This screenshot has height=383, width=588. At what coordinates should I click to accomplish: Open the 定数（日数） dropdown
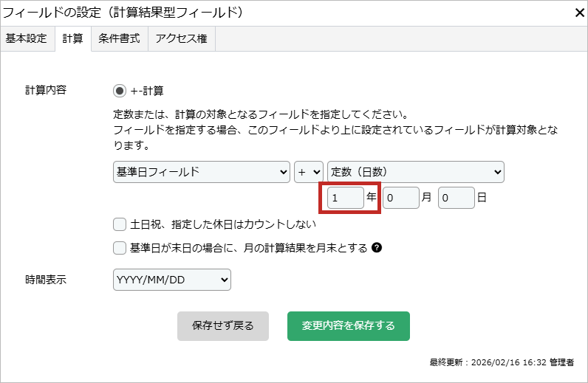[x=416, y=172]
